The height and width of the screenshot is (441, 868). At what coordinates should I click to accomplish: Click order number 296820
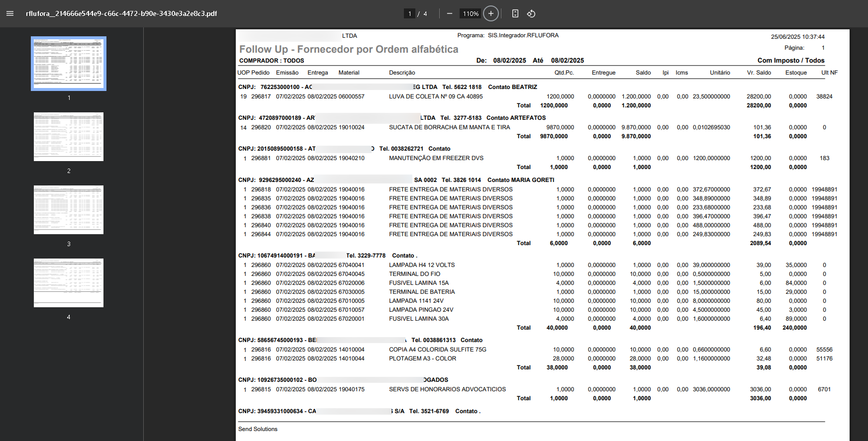coord(261,127)
